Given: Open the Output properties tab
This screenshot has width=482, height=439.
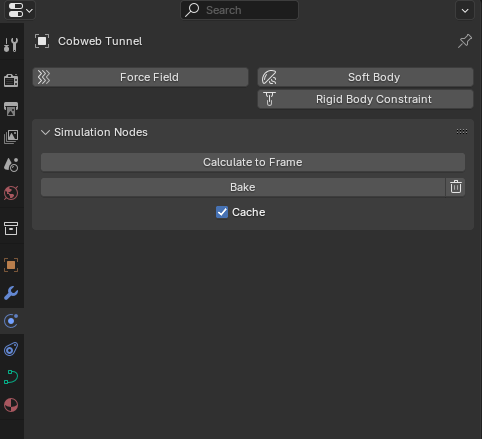Looking at the screenshot, I should point(11,109).
